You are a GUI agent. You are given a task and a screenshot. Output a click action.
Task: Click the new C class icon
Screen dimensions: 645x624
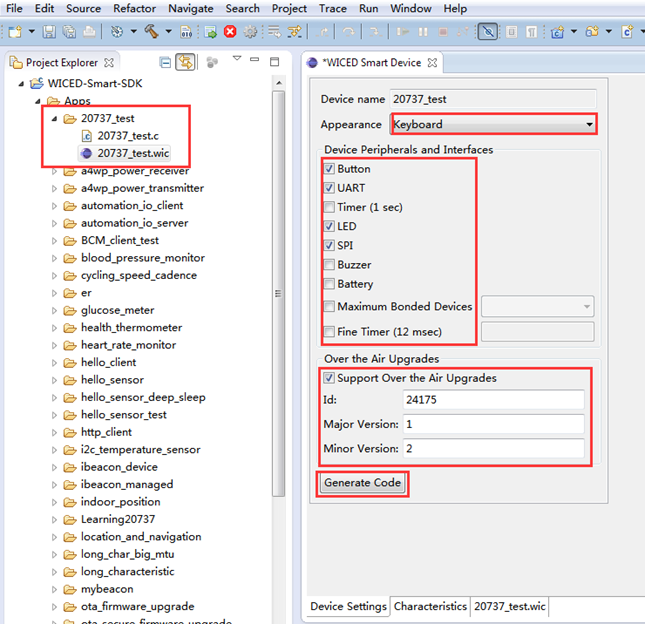tap(557, 32)
